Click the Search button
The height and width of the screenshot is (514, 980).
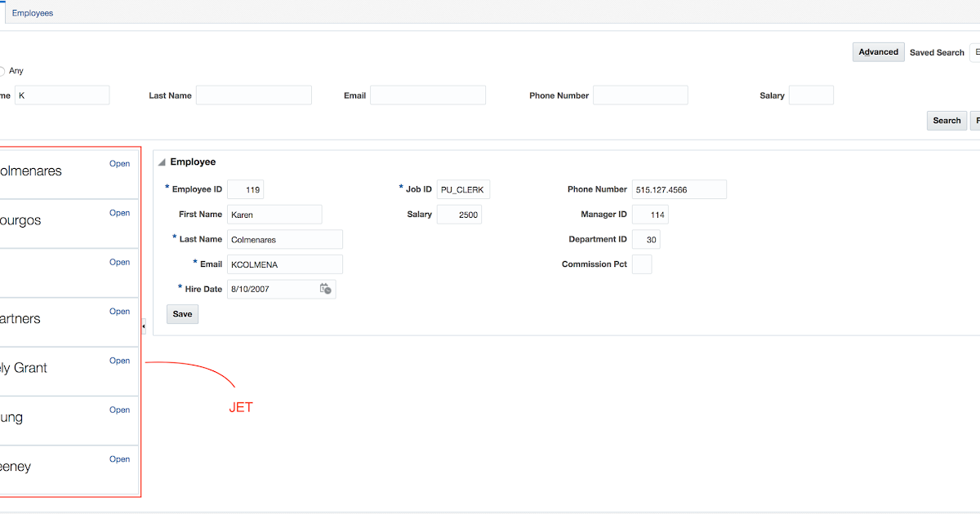pos(947,120)
